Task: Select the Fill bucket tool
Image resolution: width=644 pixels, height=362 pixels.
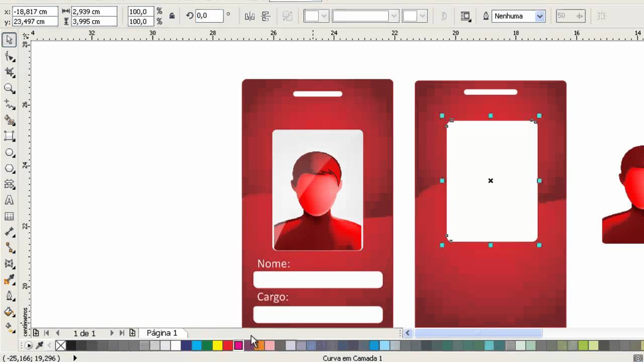Action: pyautogui.click(x=9, y=312)
